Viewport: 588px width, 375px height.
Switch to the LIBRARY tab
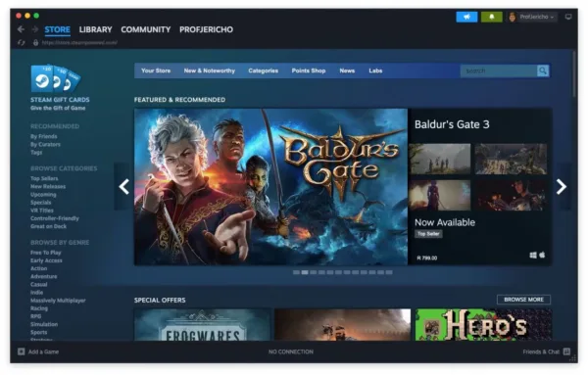click(x=95, y=29)
